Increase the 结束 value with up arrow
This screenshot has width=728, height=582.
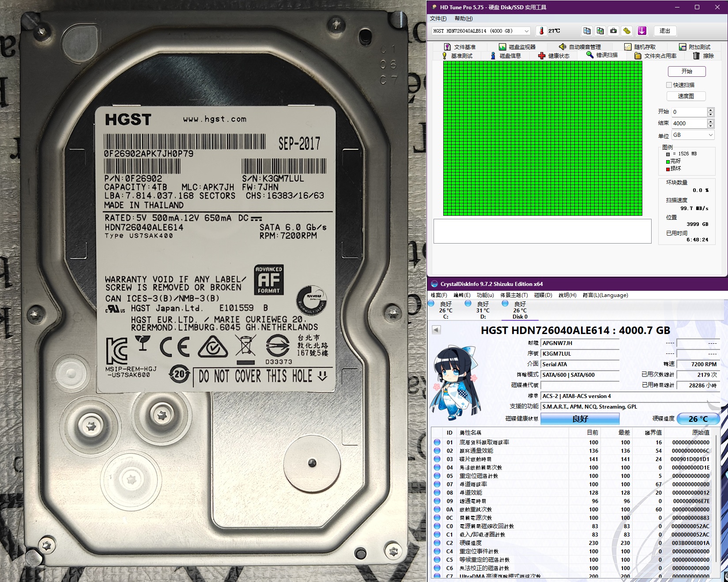710,121
